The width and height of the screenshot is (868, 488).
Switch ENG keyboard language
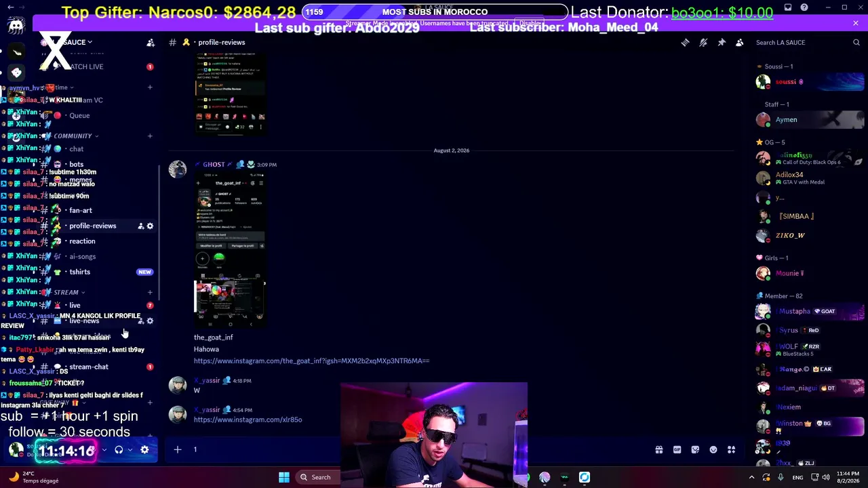(798, 477)
